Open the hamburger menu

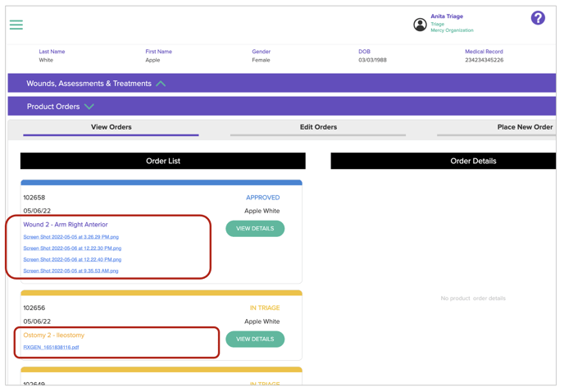pos(16,25)
